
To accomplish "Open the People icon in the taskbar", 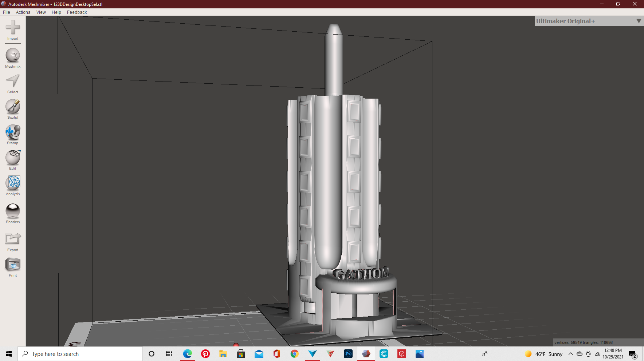I will click(x=485, y=354).
